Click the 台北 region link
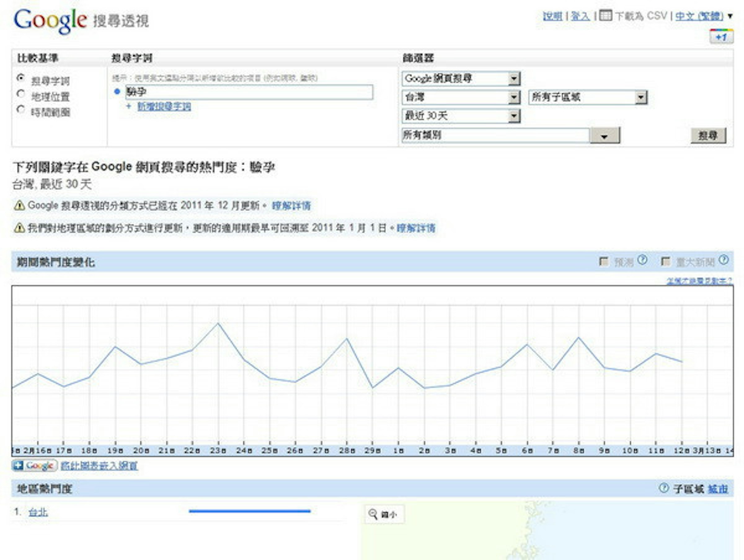Image resolution: width=744 pixels, height=560 pixels. tap(38, 512)
